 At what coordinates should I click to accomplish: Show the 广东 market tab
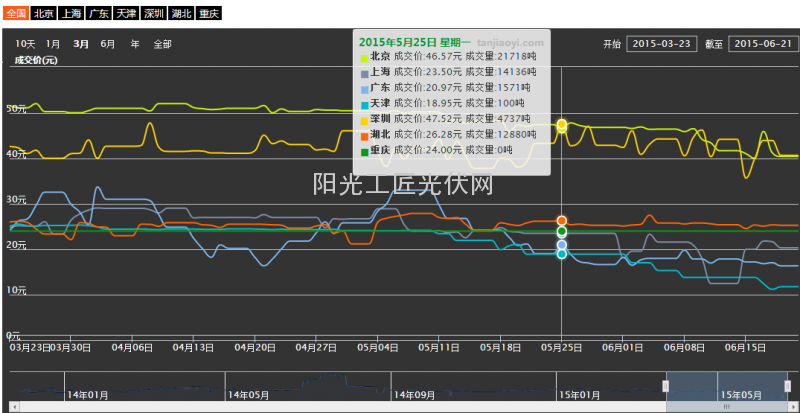(98, 14)
